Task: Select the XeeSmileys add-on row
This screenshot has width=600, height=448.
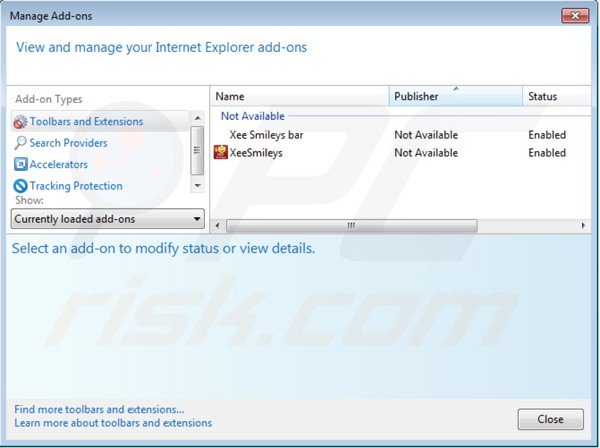Action: click(400, 153)
